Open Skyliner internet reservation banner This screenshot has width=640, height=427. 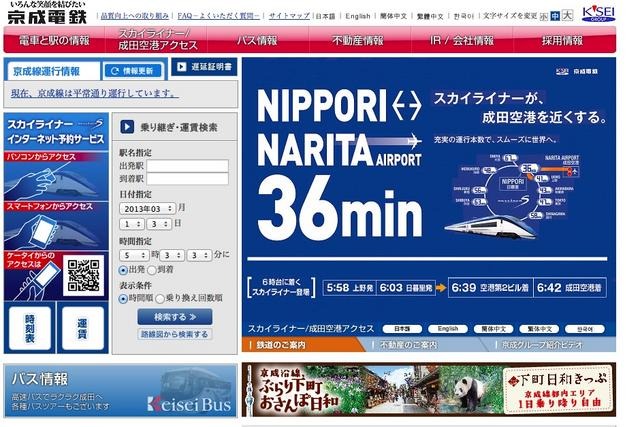[56, 131]
